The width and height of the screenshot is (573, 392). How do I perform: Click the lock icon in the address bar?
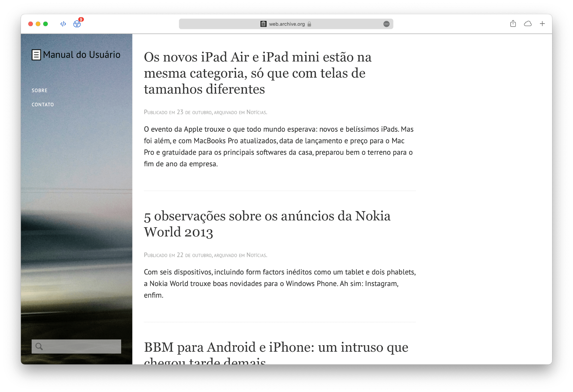(309, 24)
